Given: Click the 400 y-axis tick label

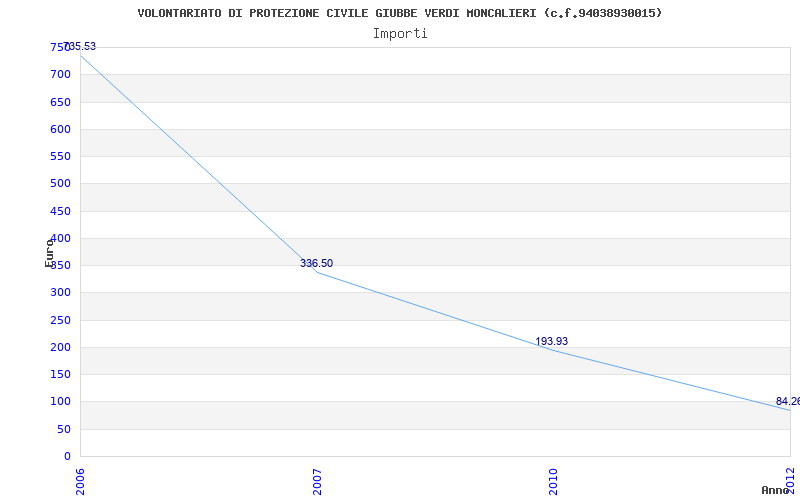Looking at the screenshot, I should click(x=60, y=238).
